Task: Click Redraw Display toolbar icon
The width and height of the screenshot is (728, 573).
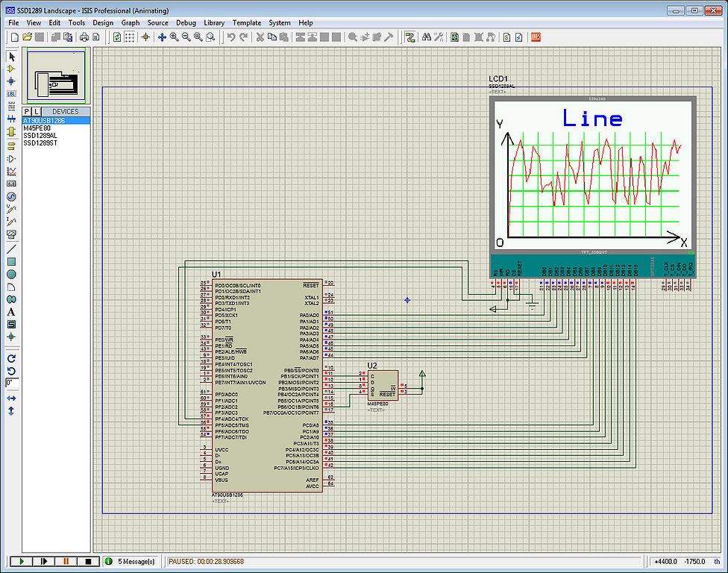Action: pos(117,37)
